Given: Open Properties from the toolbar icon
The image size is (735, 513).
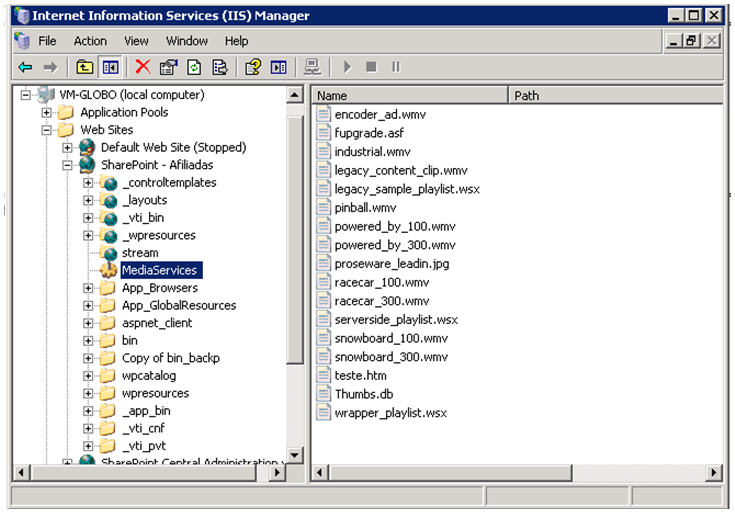Looking at the screenshot, I should [169, 68].
